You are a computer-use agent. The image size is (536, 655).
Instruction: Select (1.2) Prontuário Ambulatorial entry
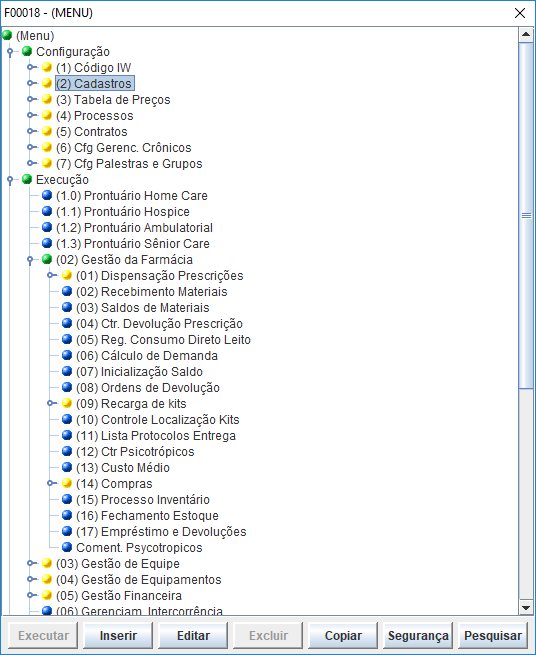(x=134, y=228)
